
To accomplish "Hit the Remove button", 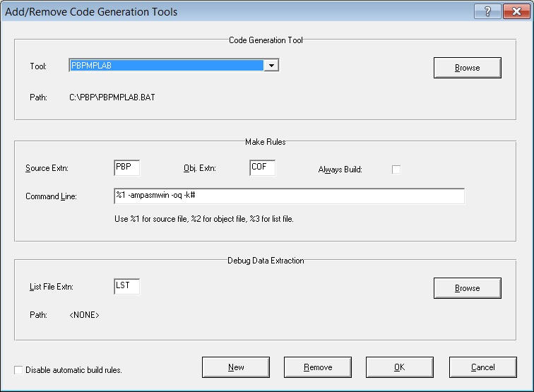I will pyautogui.click(x=318, y=367).
